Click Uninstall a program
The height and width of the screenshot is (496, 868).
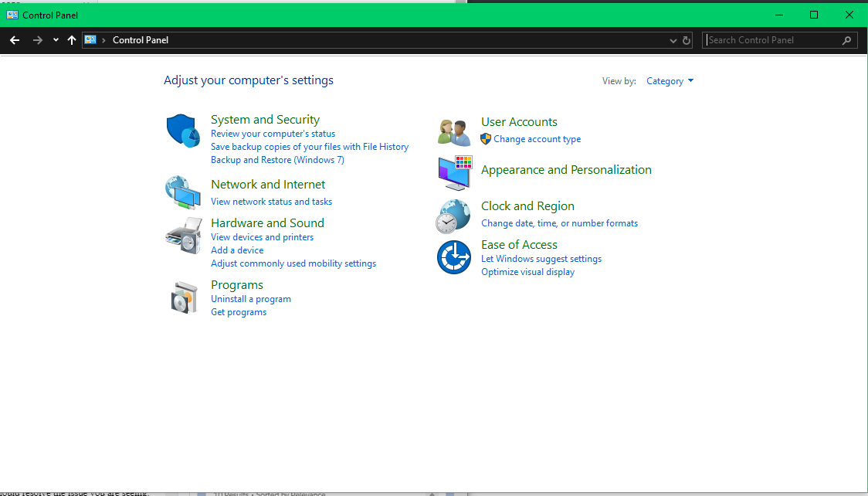[x=251, y=299]
